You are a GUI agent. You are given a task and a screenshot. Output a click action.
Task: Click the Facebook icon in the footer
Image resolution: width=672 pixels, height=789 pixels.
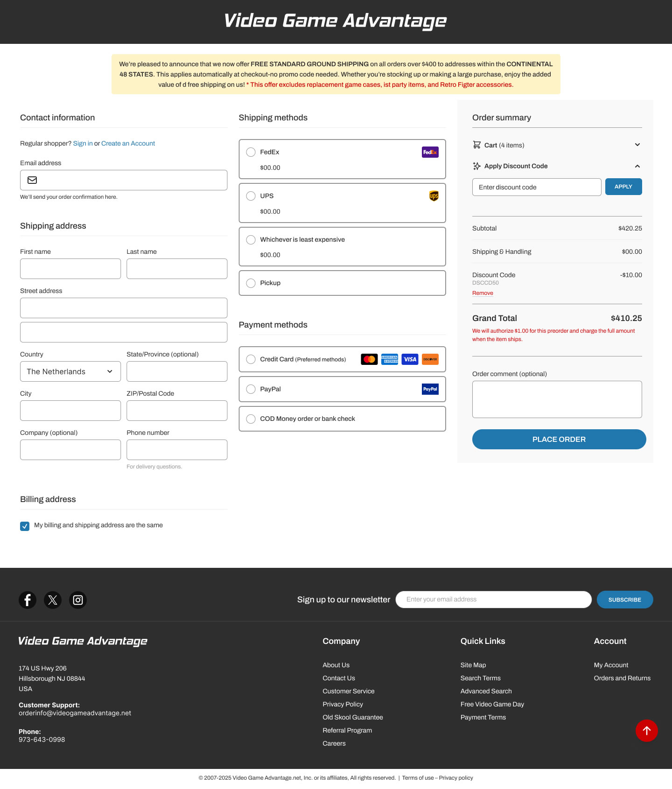point(28,600)
